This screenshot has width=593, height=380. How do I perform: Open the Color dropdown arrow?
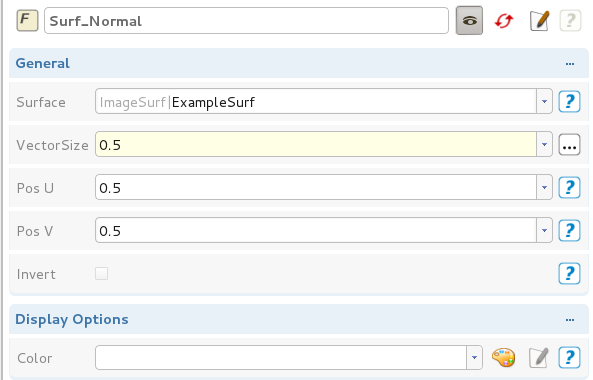(x=475, y=357)
